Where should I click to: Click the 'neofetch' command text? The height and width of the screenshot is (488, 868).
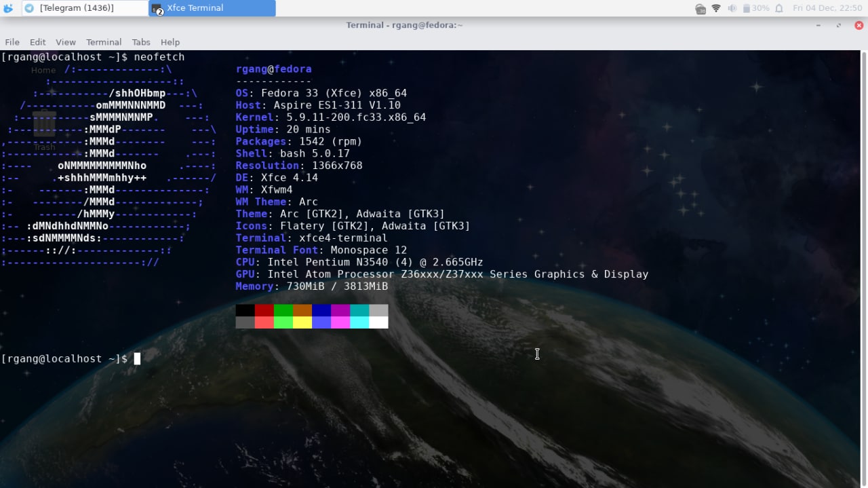click(x=159, y=57)
